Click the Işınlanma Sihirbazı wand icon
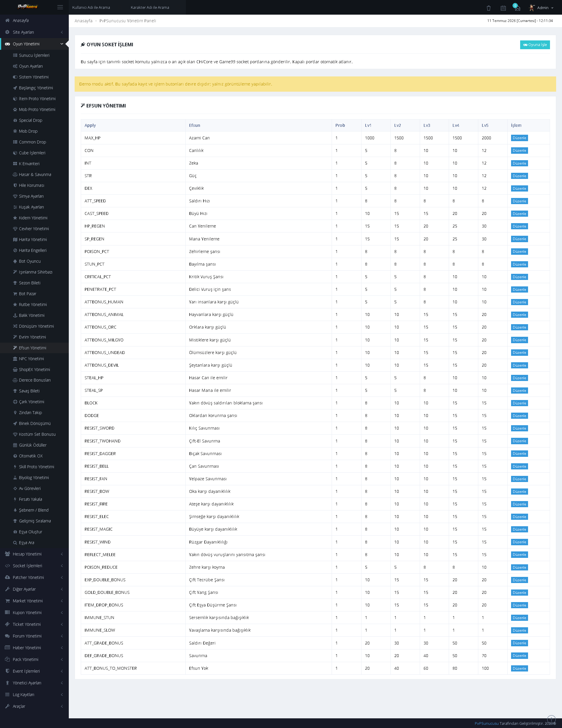This screenshot has height=728, width=562. (15, 272)
